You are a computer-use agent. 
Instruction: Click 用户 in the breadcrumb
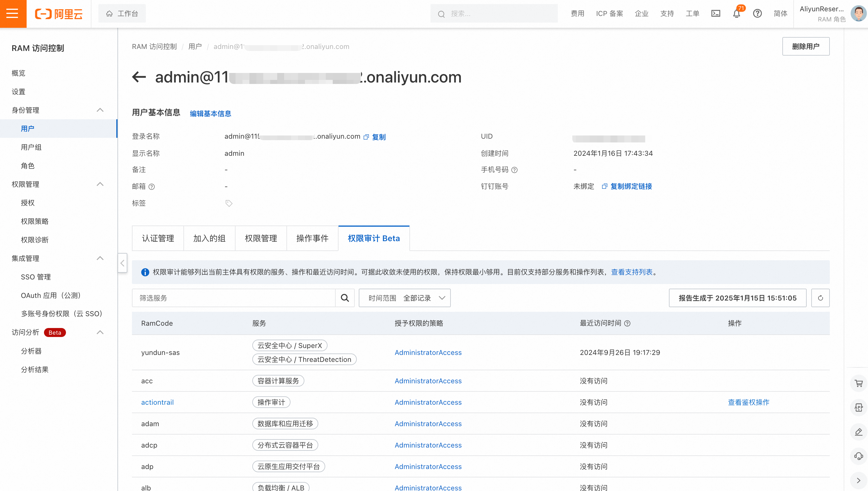(x=195, y=47)
